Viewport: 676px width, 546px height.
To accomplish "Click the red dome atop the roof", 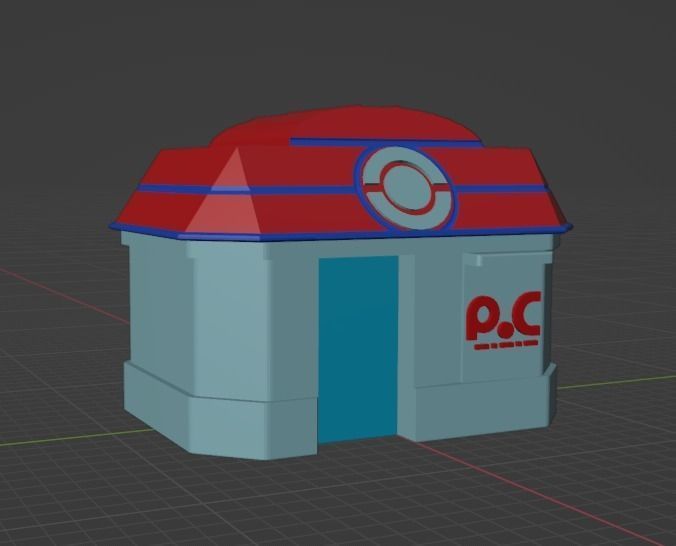I will click(345, 125).
